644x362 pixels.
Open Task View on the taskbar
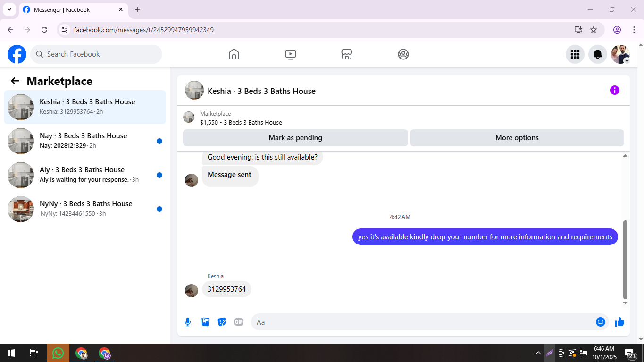click(x=34, y=353)
